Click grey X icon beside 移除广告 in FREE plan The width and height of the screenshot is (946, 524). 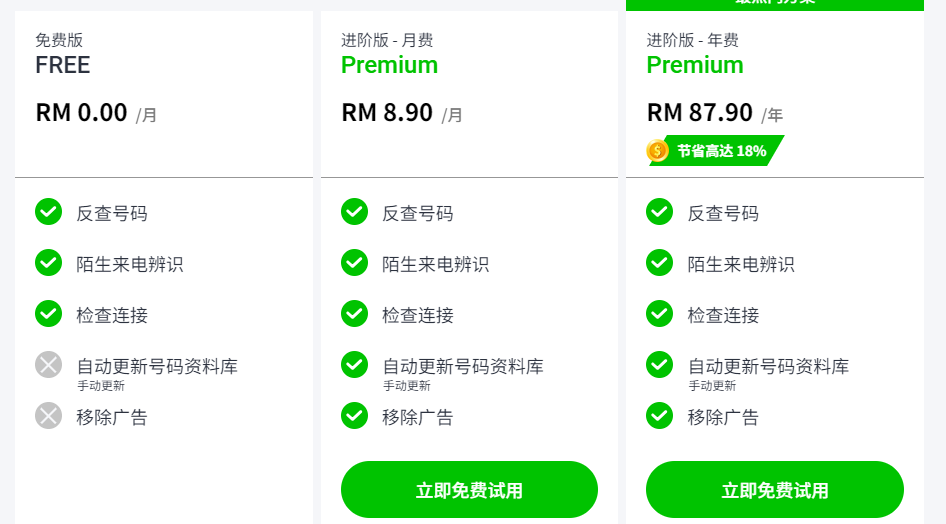[49, 416]
